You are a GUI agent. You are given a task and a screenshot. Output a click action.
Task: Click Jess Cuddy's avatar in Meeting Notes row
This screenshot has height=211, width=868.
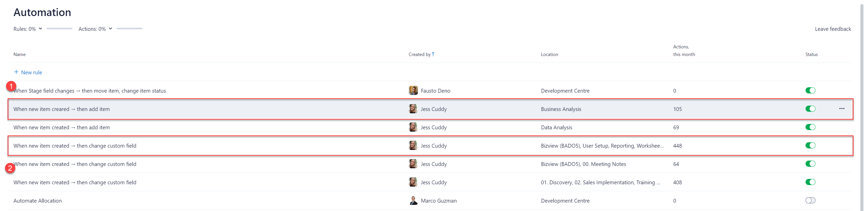(413, 164)
